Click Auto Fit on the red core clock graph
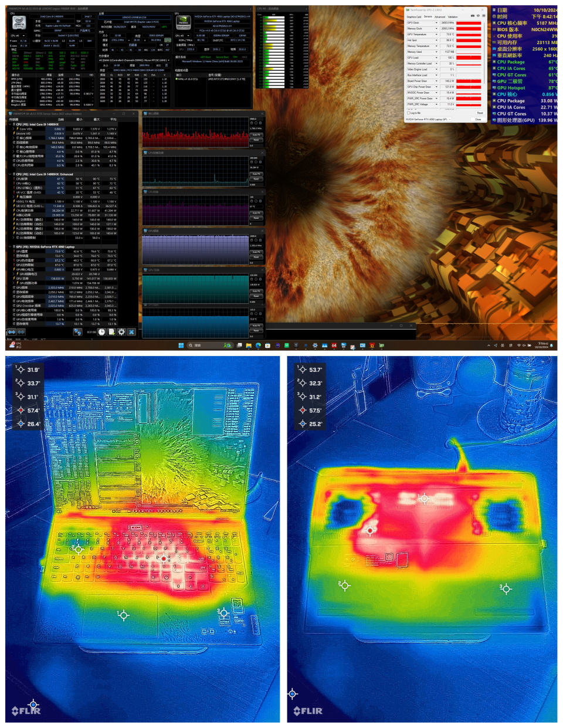The image size is (563, 728). 256,135
